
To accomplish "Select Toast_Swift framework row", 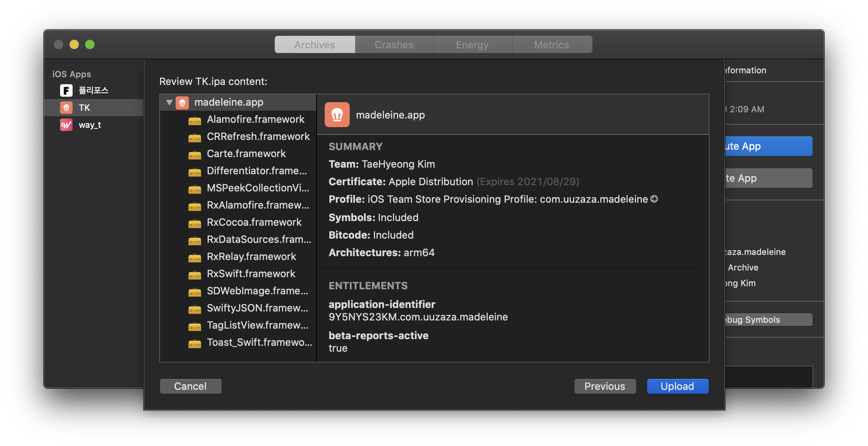I will coord(259,342).
